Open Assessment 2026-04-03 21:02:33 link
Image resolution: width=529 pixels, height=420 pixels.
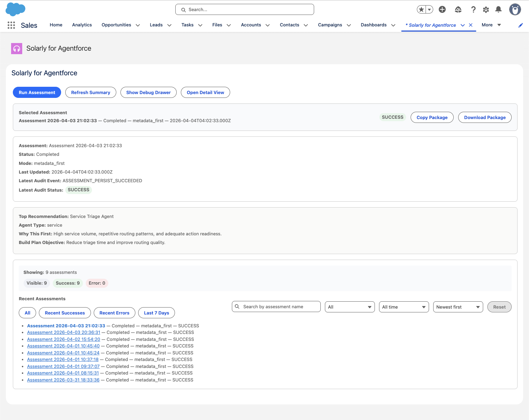[66, 326]
